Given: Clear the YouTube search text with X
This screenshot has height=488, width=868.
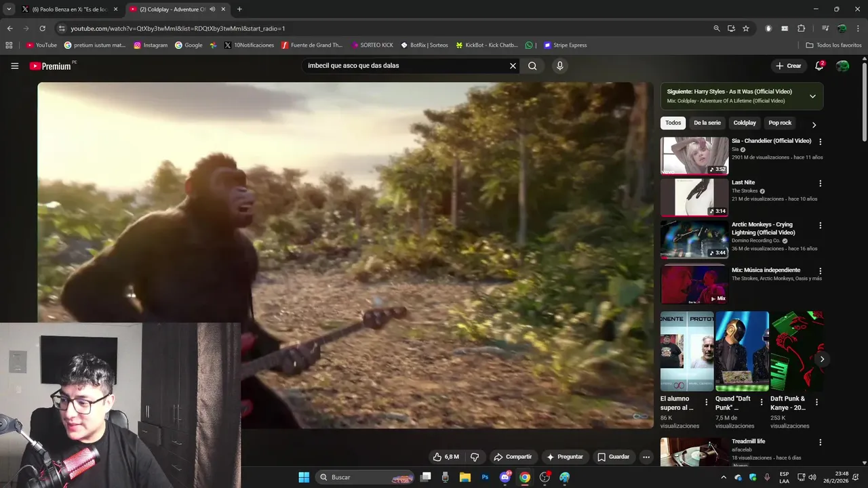Looking at the screenshot, I should [x=513, y=66].
